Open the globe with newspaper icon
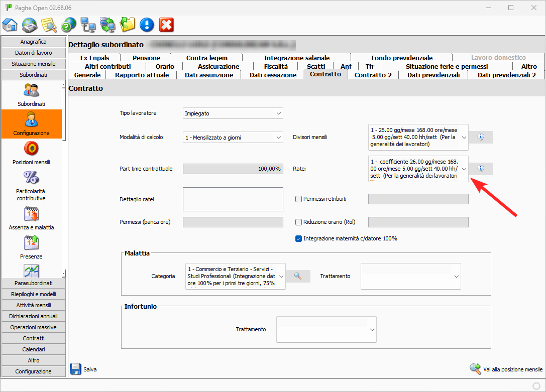This screenshot has width=546, height=392. (x=30, y=25)
